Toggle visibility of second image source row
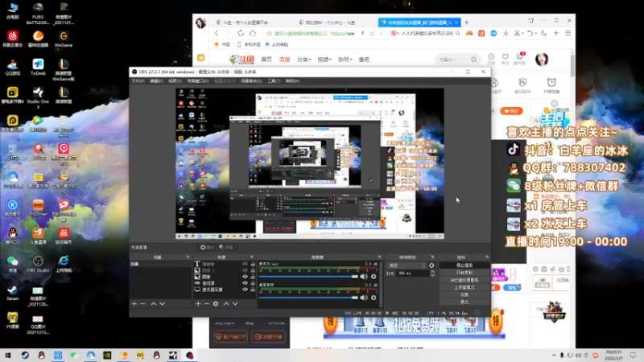Viewport: 644px width, 362px height. [246, 270]
